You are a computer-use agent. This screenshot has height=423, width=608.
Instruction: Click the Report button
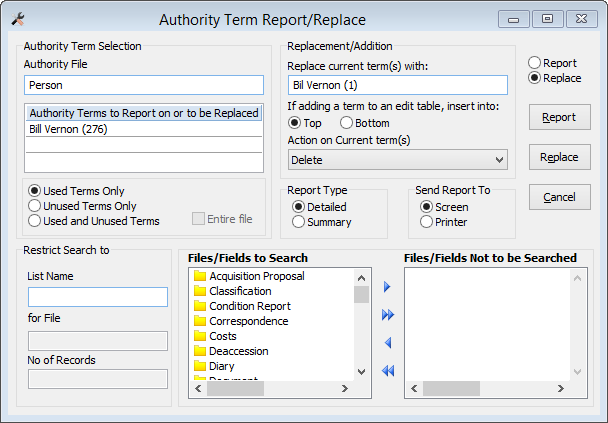(x=560, y=117)
